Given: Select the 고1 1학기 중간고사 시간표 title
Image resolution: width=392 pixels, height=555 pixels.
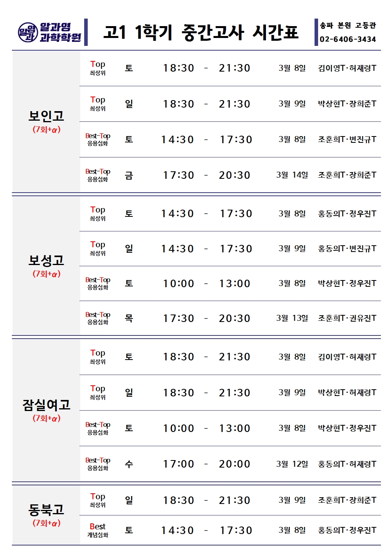Looking at the screenshot, I should point(201,32).
